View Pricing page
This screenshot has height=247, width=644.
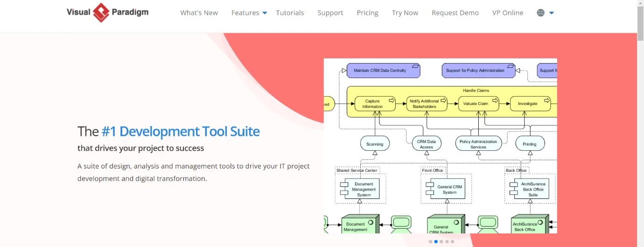point(368,13)
